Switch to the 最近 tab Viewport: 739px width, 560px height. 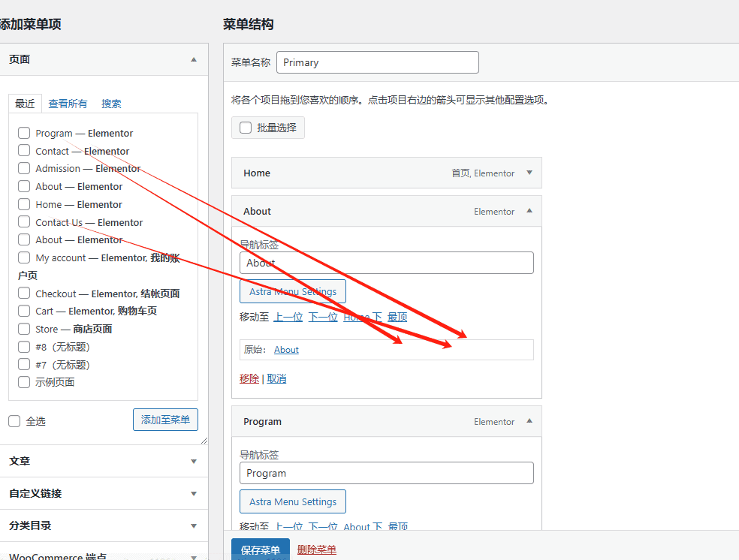coord(25,104)
